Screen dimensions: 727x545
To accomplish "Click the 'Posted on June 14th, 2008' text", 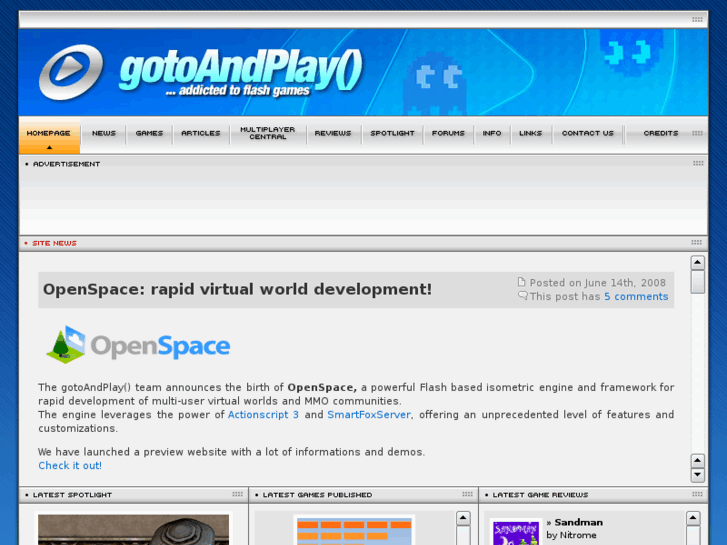I will pyautogui.click(x=598, y=282).
